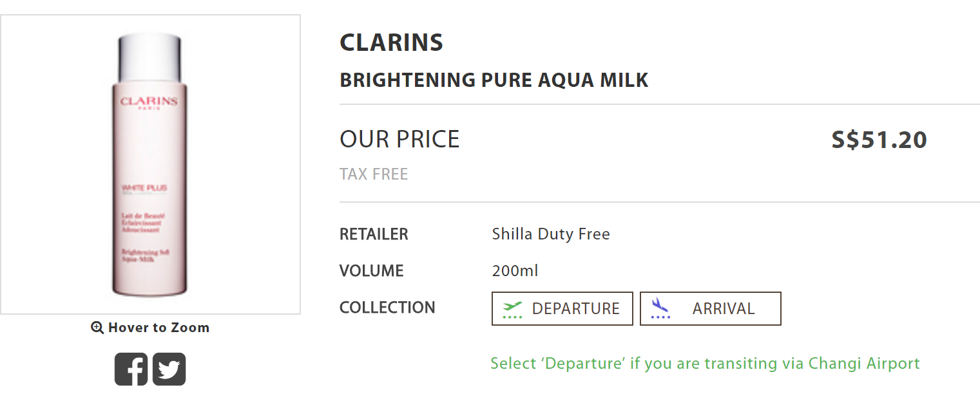
Task: Click the CLARINS brand heading
Action: [x=391, y=42]
